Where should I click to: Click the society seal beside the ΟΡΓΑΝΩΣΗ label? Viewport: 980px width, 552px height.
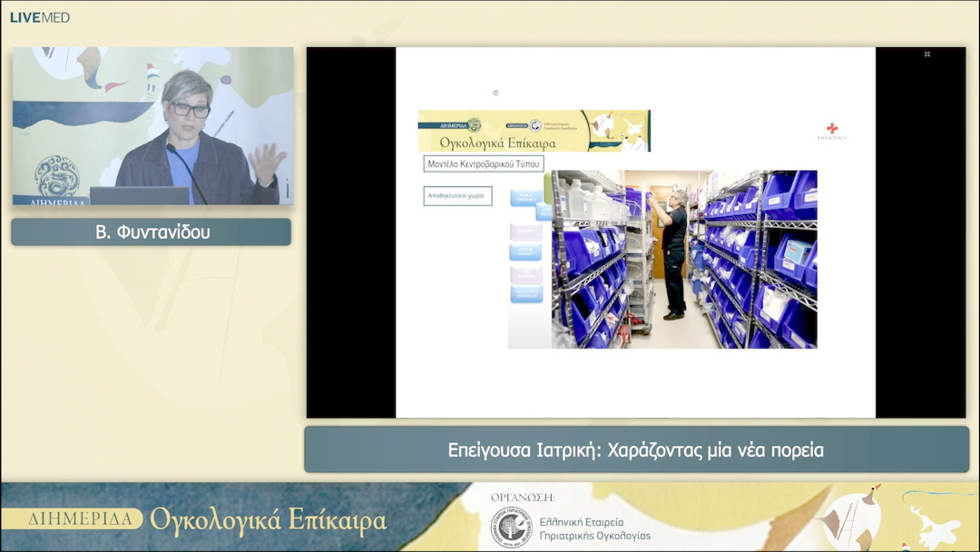point(510,526)
